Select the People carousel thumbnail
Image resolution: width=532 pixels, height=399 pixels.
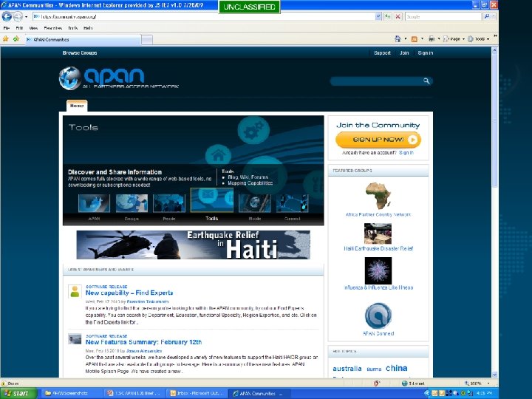click(169, 203)
